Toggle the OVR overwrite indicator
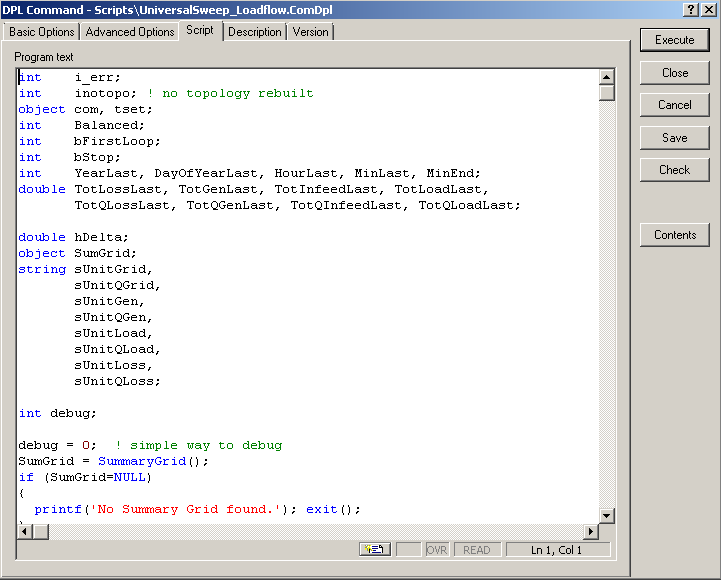 pos(436,550)
